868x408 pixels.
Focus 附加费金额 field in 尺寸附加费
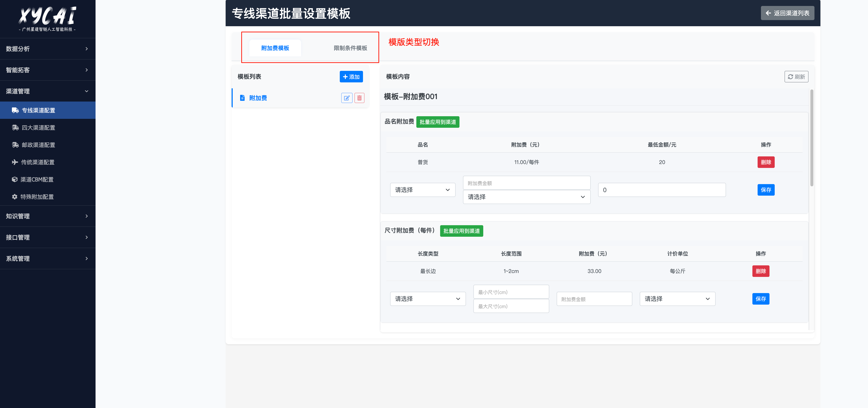pyautogui.click(x=594, y=299)
